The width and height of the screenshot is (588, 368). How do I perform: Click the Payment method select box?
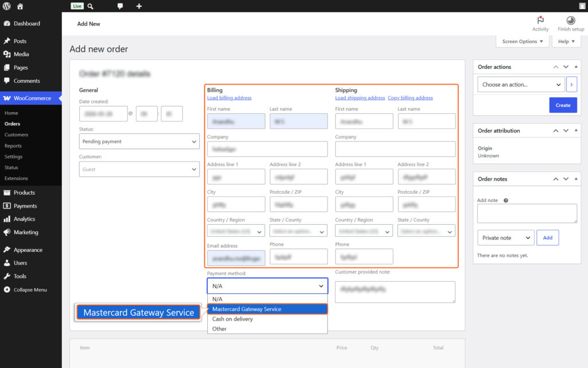[268, 286]
